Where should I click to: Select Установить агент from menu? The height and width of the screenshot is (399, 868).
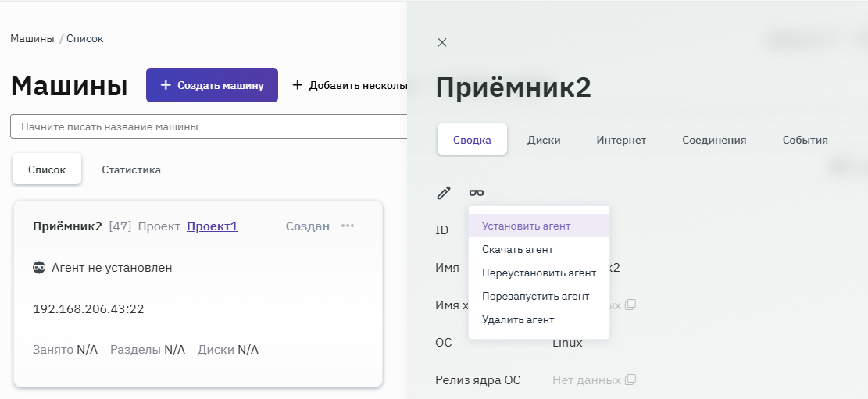(526, 226)
